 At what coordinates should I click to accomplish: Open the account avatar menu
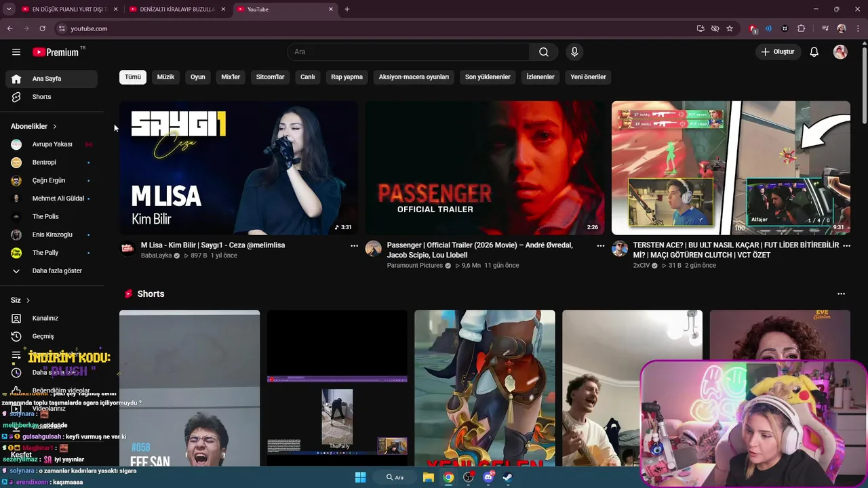[x=840, y=52]
